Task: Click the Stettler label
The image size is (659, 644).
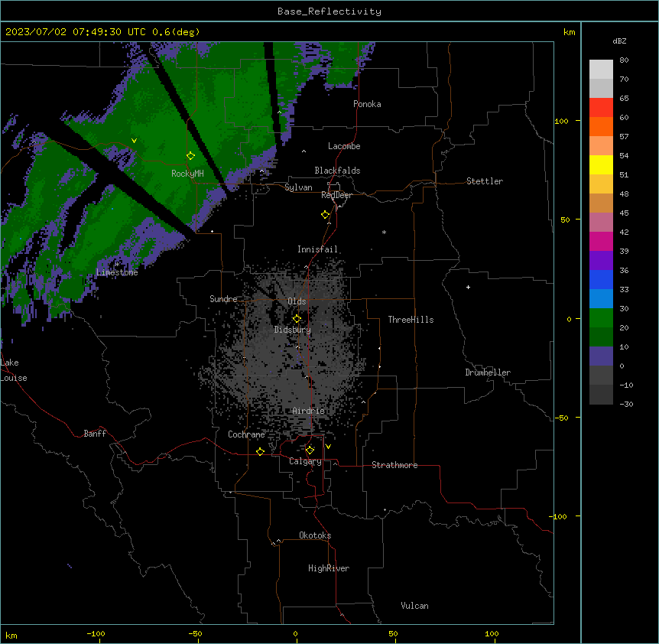Action: tap(485, 181)
